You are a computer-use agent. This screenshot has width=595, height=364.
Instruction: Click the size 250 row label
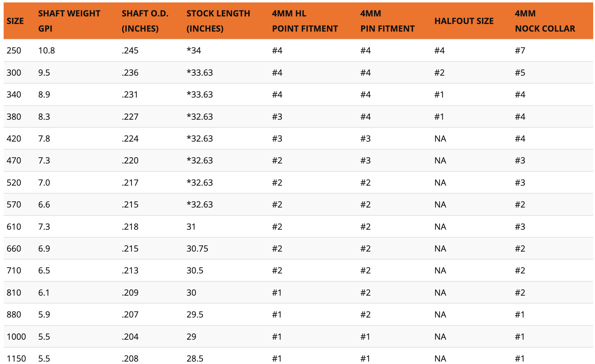(14, 50)
